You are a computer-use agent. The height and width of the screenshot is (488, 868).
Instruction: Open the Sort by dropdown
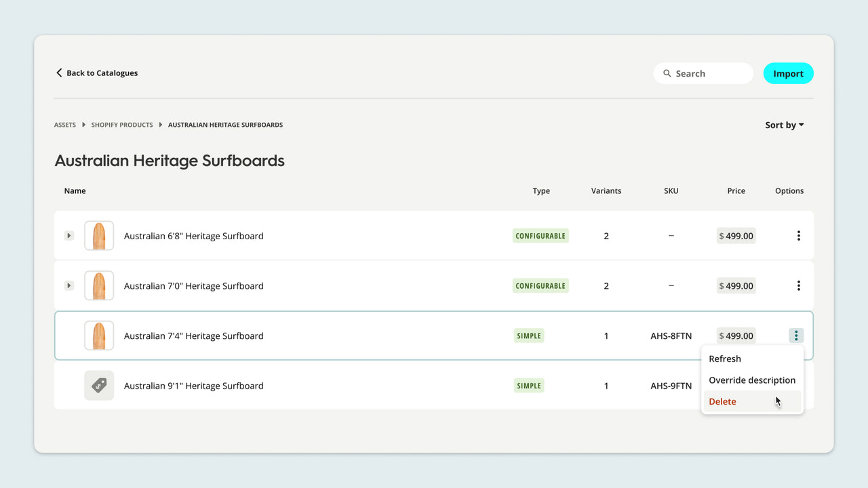tap(783, 125)
